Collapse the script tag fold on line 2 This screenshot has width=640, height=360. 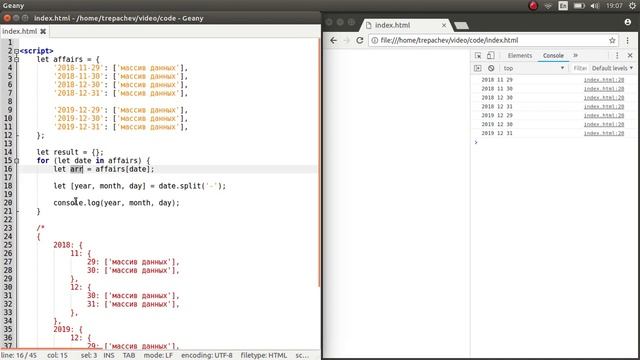(16, 51)
